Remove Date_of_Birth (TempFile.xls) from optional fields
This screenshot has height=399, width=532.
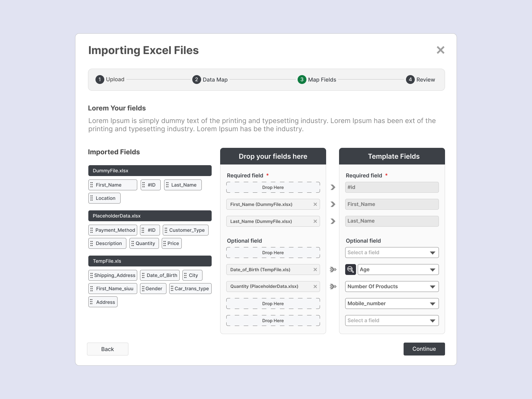(315, 269)
